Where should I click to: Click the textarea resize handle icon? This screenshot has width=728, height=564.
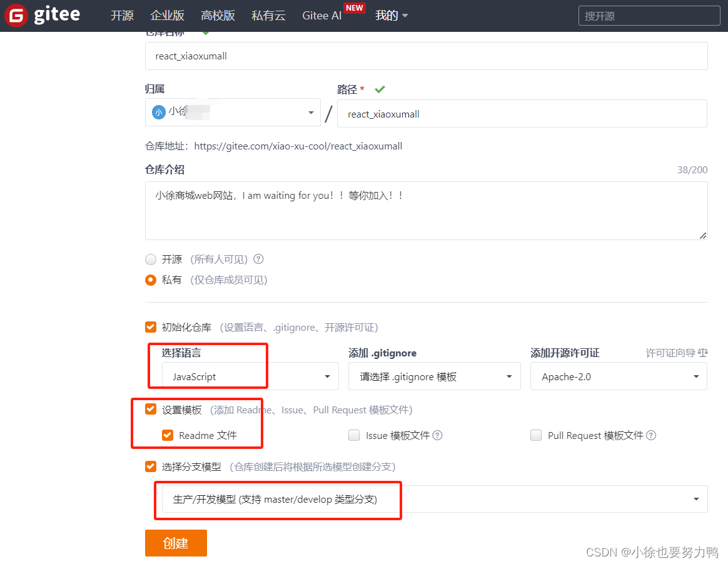click(x=703, y=236)
